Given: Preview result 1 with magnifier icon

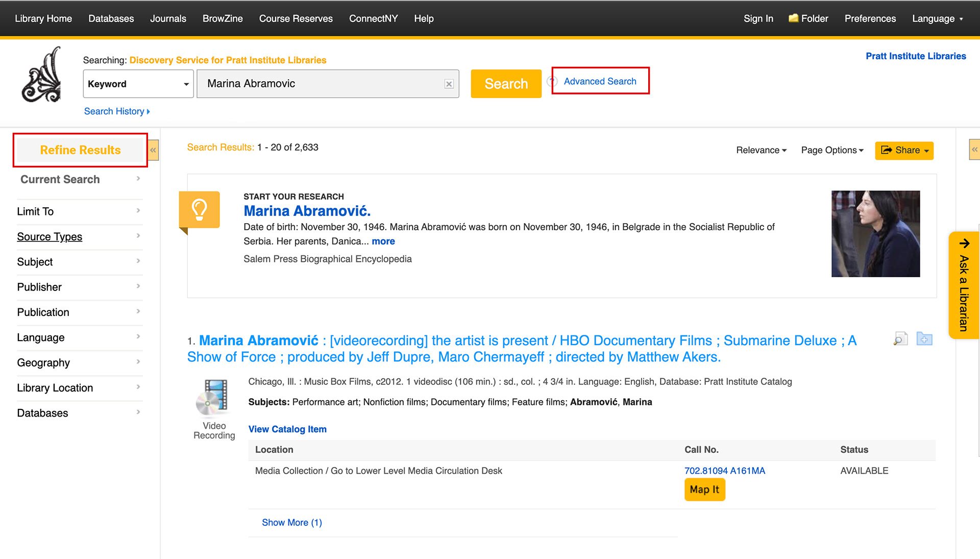Looking at the screenshot, I should click(x=901, y=338).
